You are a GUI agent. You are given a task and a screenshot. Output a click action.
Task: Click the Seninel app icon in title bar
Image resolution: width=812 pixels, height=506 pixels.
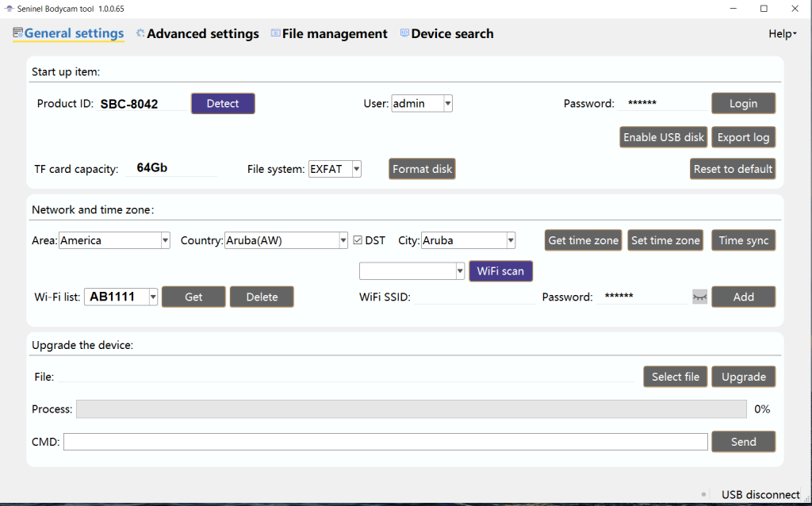point(9,8)
